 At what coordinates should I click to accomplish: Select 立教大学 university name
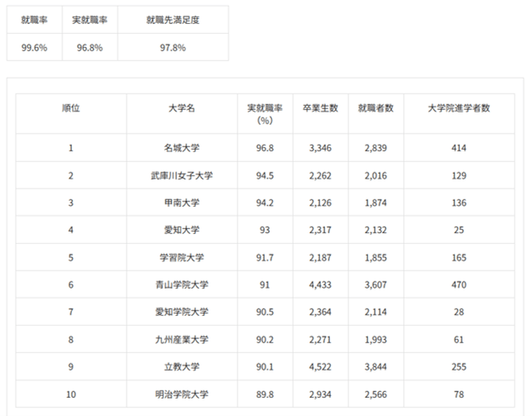click(182, 367)
